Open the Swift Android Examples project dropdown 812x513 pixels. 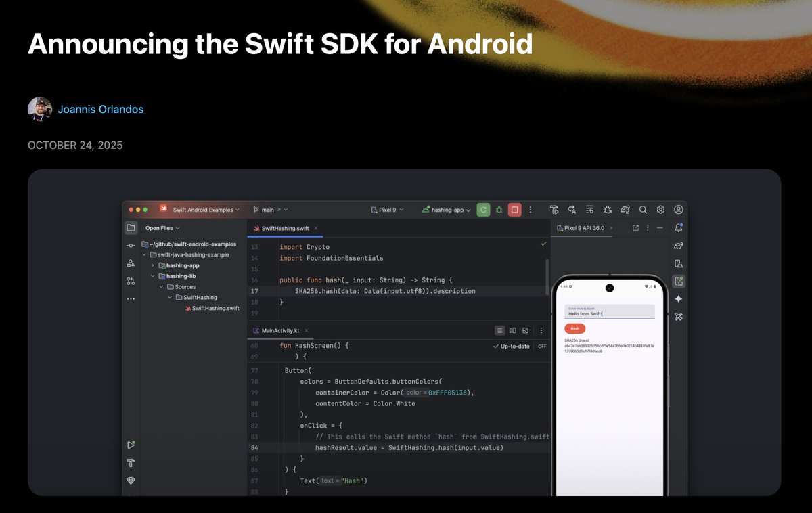[x=207, y=210]
